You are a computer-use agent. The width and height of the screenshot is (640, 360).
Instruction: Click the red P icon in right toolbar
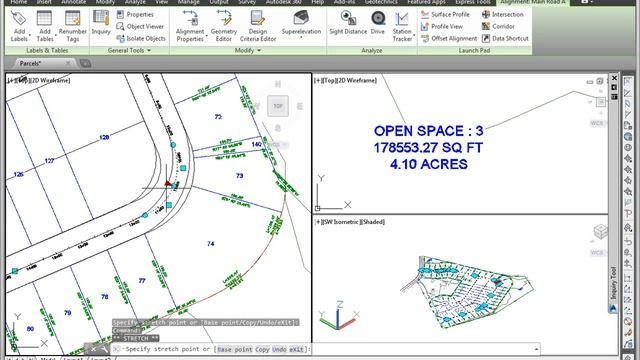coord(628,213)
